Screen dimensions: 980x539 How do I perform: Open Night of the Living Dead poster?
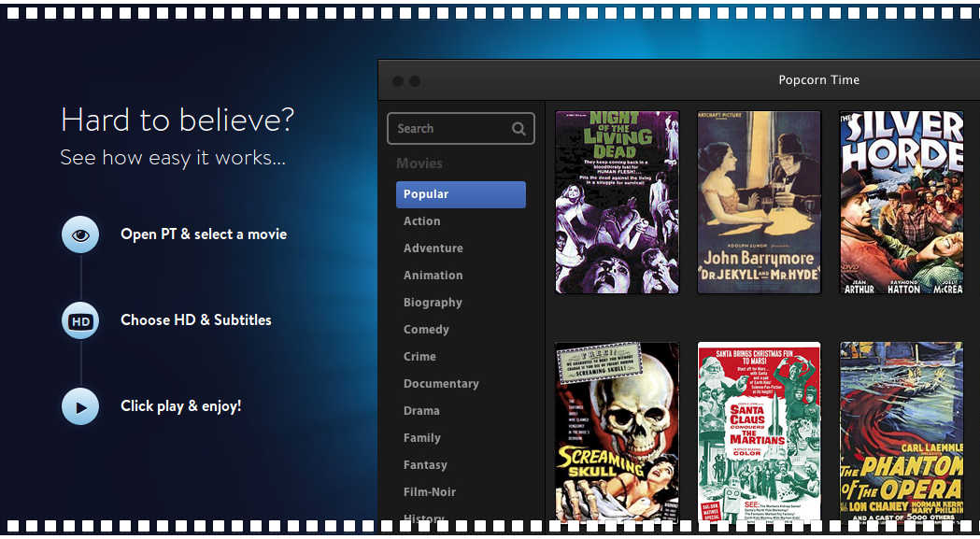617,202
